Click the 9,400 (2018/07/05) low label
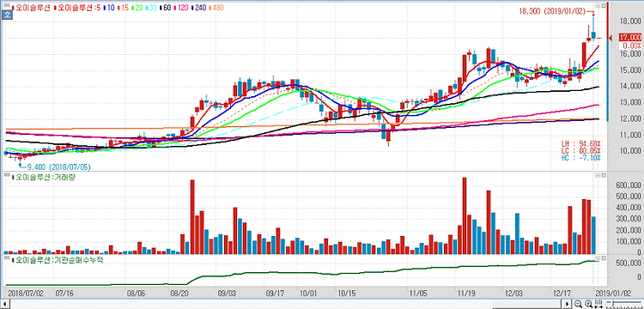 pos(58,167)
